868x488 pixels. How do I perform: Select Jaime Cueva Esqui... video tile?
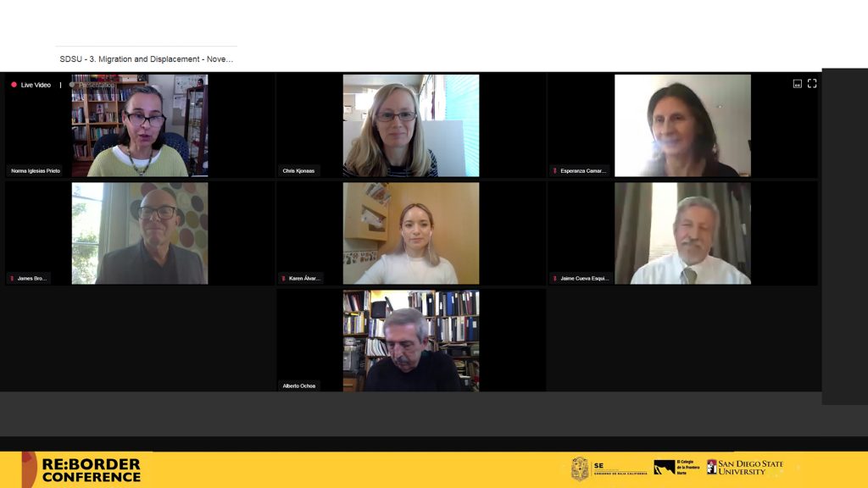(682, 234)
